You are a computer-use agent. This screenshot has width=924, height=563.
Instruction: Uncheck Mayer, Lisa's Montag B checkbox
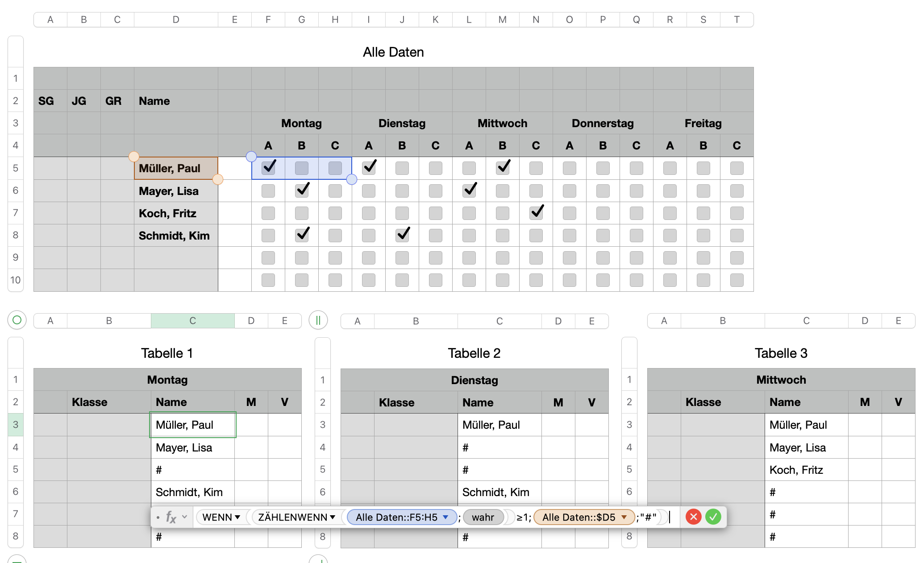tap(302, 190)
